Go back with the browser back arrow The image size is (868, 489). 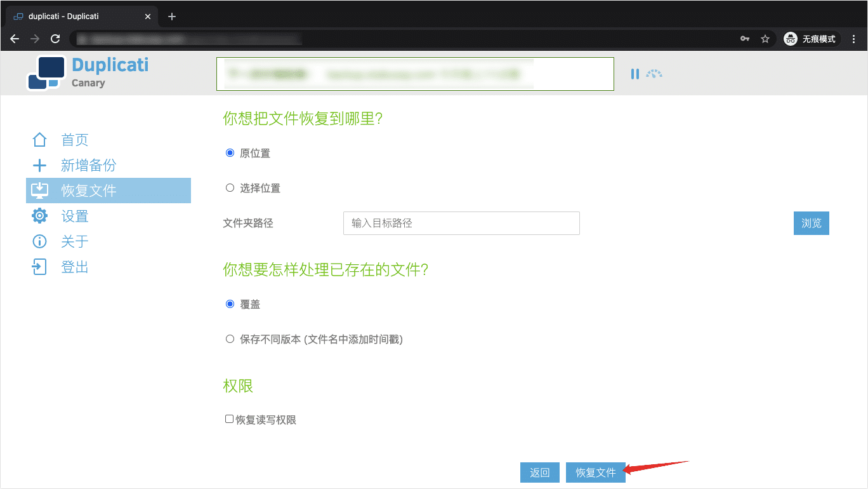[15, 39]
